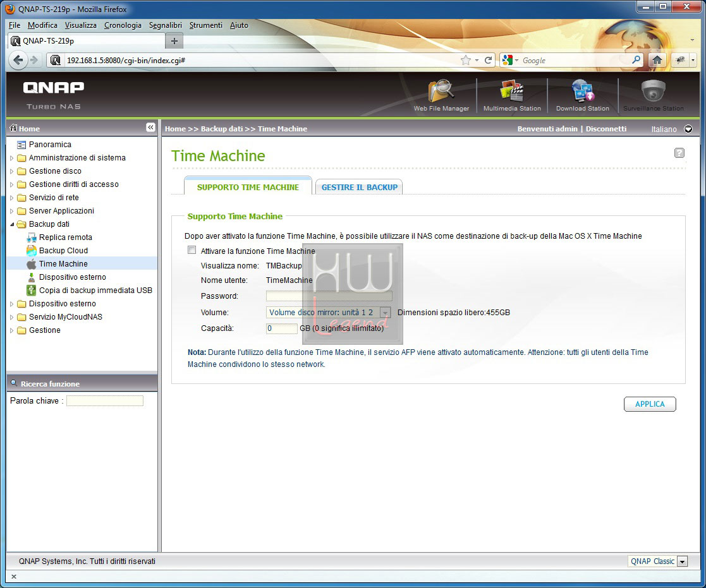
Task: Open new browser tab plus button
Action: coord(174,41)
